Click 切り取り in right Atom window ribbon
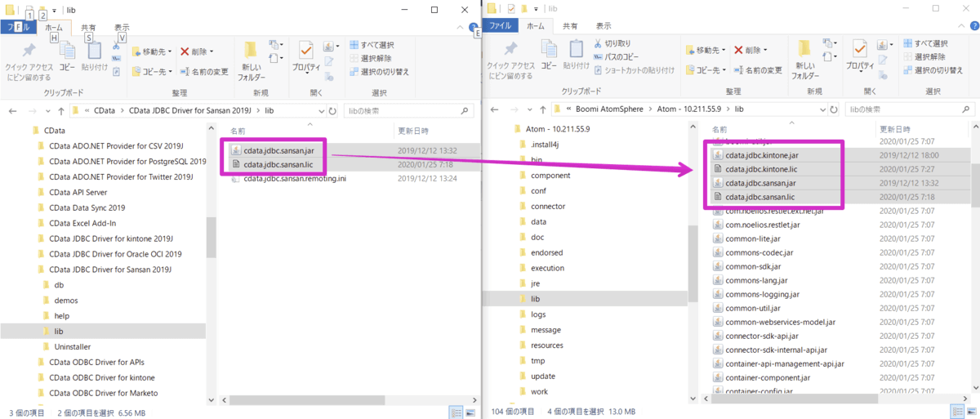Image resolution: width=980 pixels, height=419 pixels. click(611, 43)
